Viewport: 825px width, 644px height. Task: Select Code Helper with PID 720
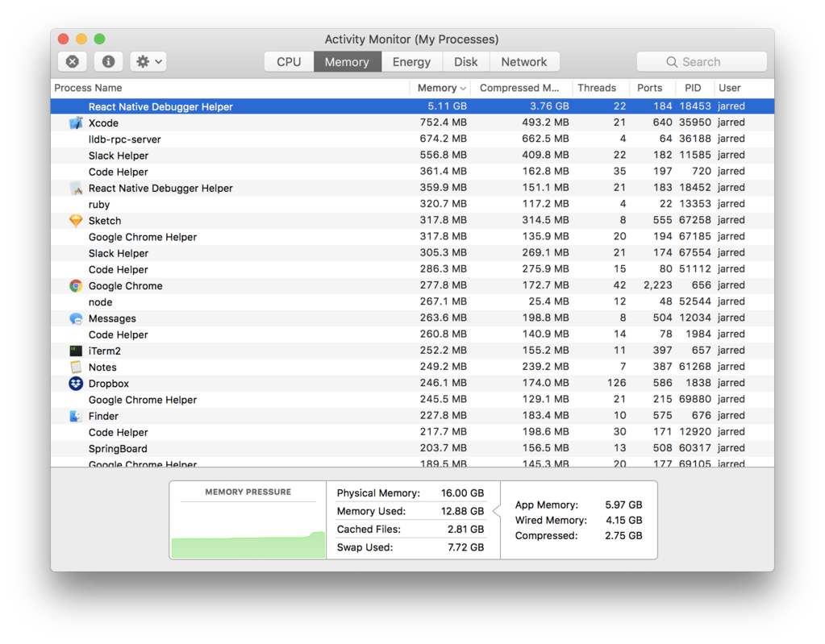coord(413,172)
